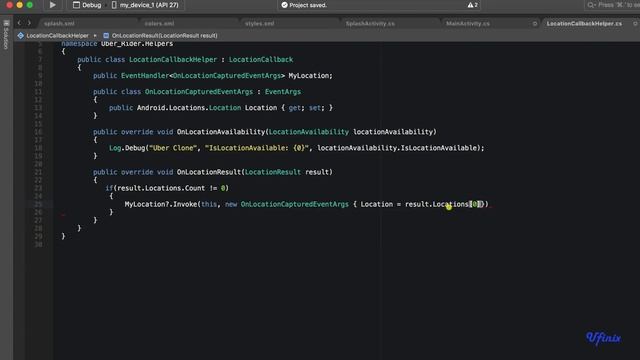This screenshot has height=360, width=640.
Task: Click the Project saved status checkmark
Action: 284,5
